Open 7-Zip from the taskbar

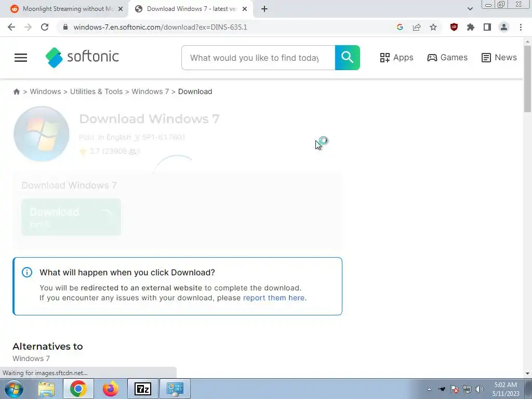pos(143,389)
